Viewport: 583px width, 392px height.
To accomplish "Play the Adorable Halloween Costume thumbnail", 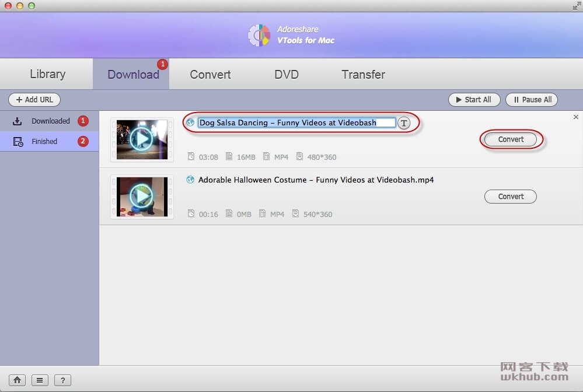I will point(142,197).
